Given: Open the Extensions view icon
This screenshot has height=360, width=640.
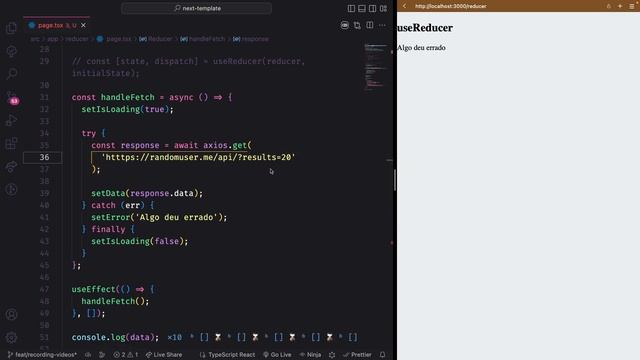Looking at the screenshot, I should 11,143.
